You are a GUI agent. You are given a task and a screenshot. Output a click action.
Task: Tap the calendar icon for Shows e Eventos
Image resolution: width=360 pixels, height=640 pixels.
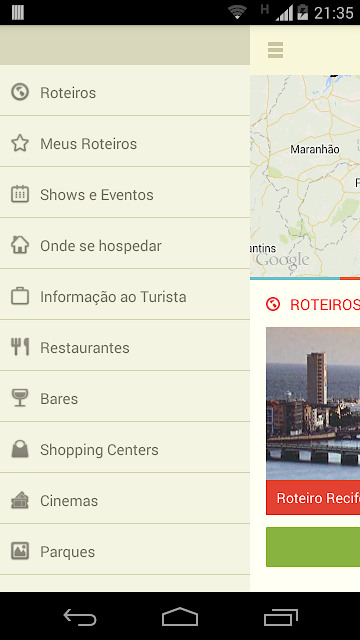[x=20, y=194]
